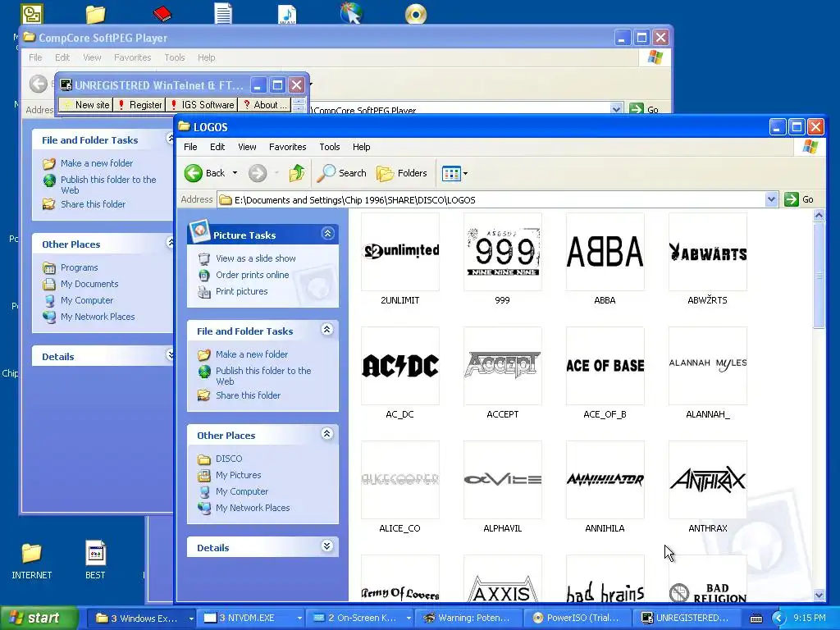Open the Views button dropdown arrow
Screen dimensions: 840x630
[x=465, y=173]
